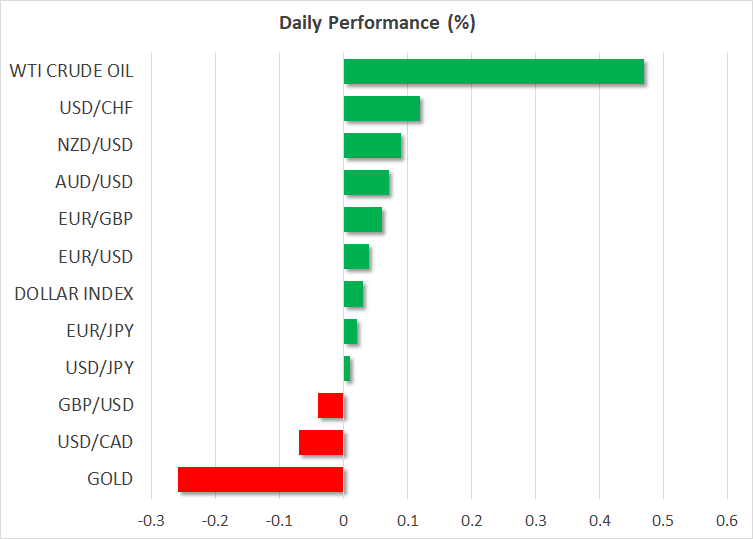Click the WTI Crude Oil green bar
Image resolution: width=753 pixels, height=539 pixels.
click(x=493, y=72)
